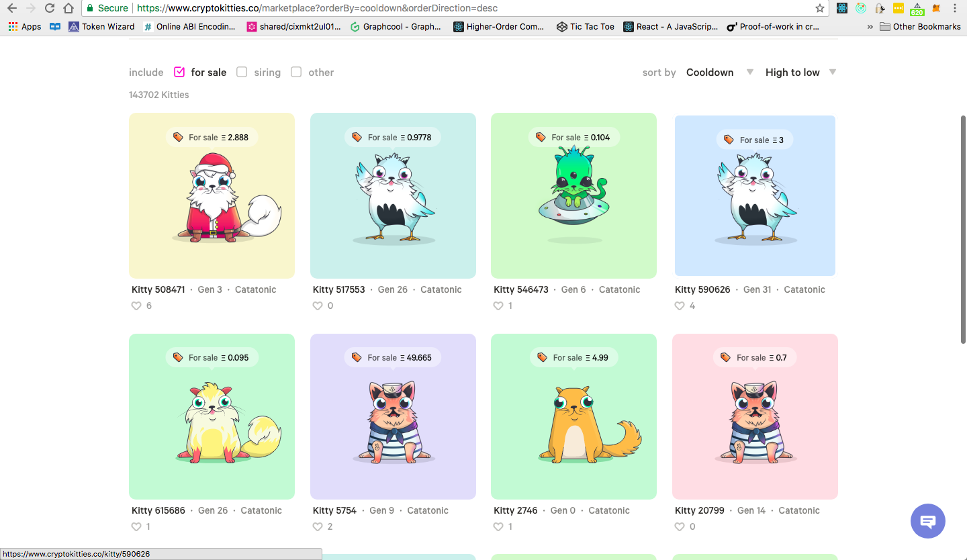The width and height of the screenshot is (967, 560).
Task: Enable the siring filter checkbox
Action: coord(242,72)
